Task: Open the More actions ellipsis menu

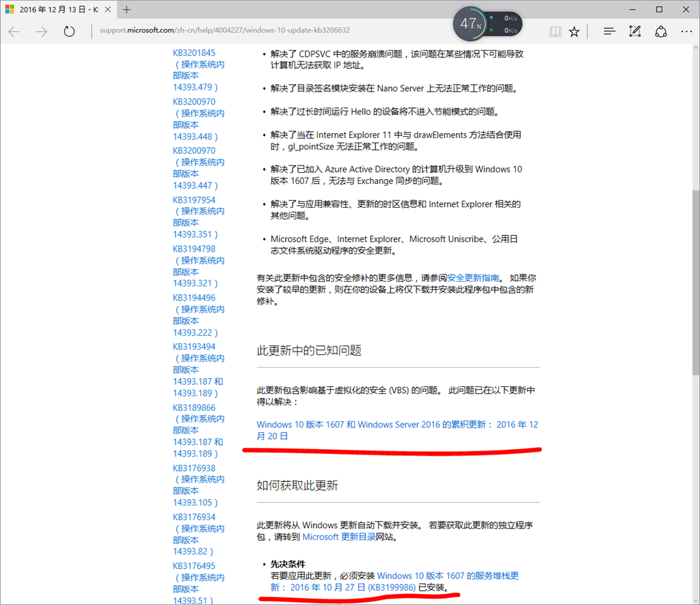Action: coord(686,31)
